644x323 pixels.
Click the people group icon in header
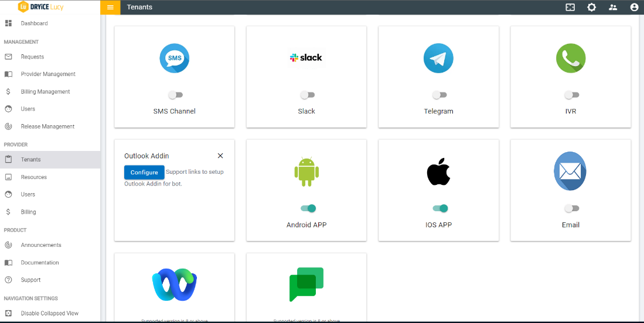pos(613,8)
